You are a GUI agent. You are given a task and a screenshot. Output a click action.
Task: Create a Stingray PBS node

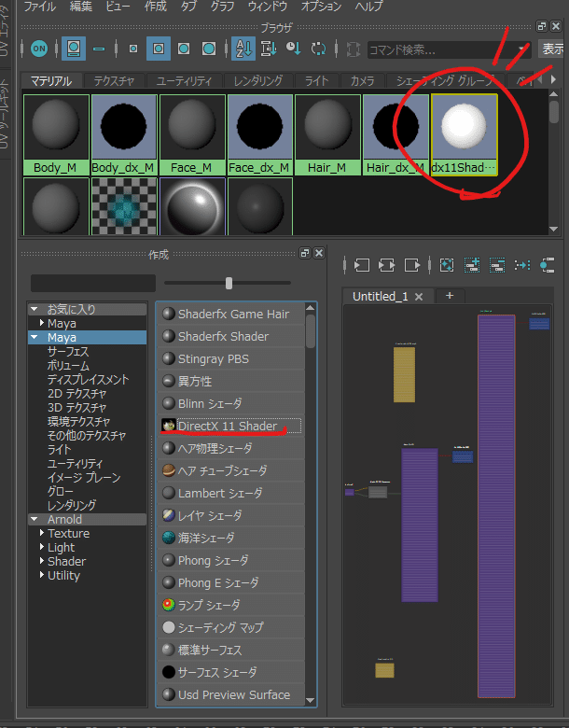[x=231, y=359]
